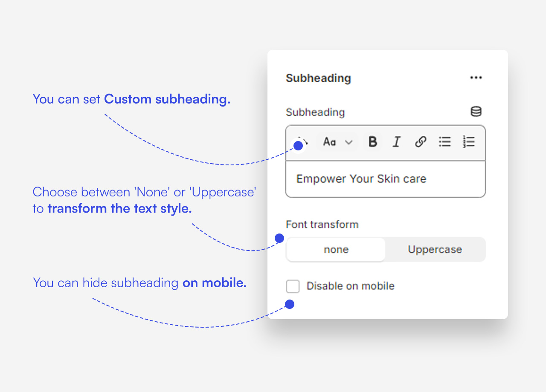Set Font transform to none
The image size is (546, 392).
[x=336, y=250]
